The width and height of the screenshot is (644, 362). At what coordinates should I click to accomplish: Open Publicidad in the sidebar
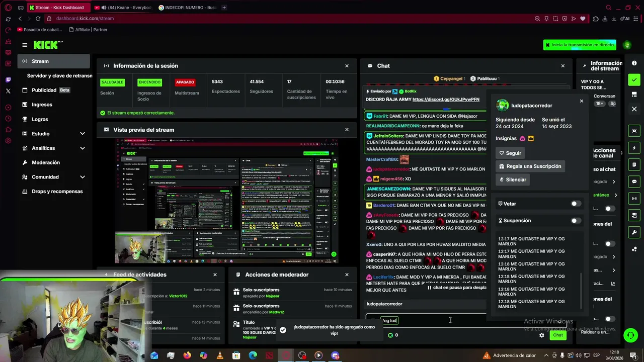click(x=53, y=90)
